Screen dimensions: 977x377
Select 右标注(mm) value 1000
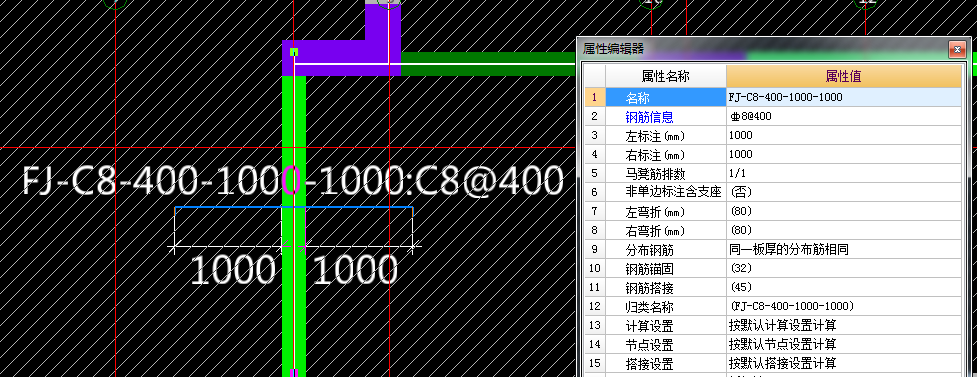[x=844, y=155]
